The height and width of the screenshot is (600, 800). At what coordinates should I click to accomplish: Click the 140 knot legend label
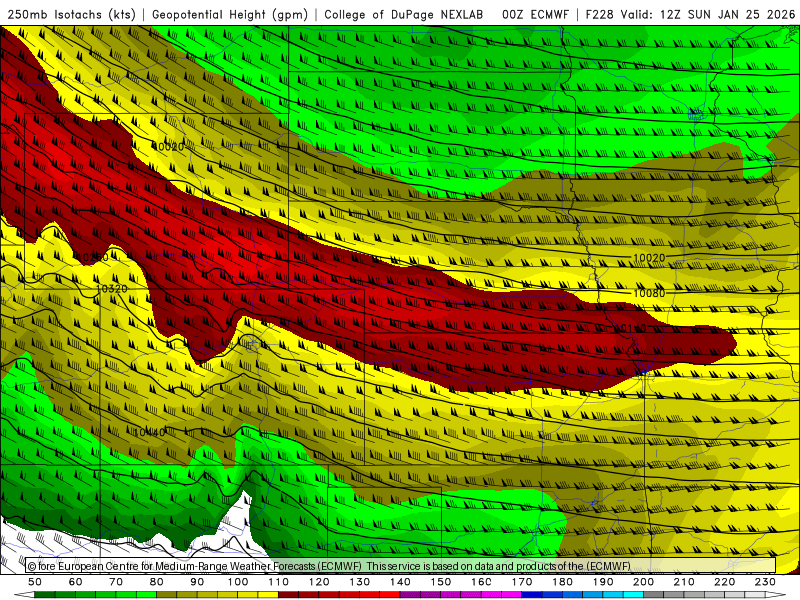[401, 582]
